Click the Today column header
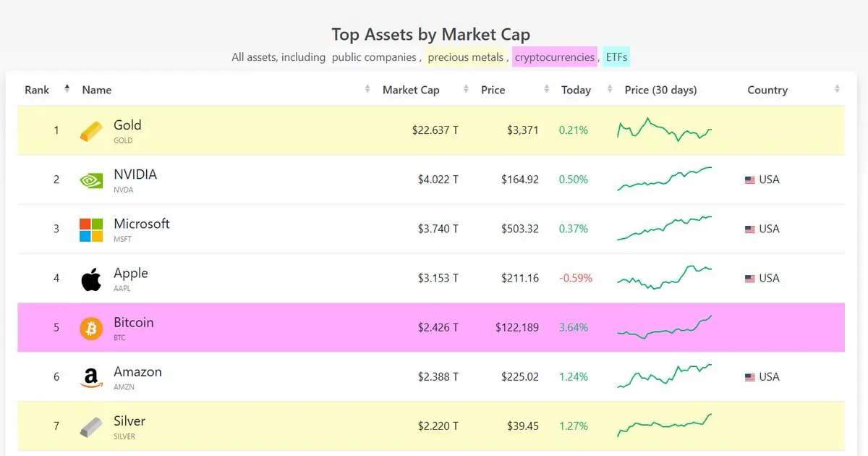Screen dimensions: 868x456 (x=576, y=90)
